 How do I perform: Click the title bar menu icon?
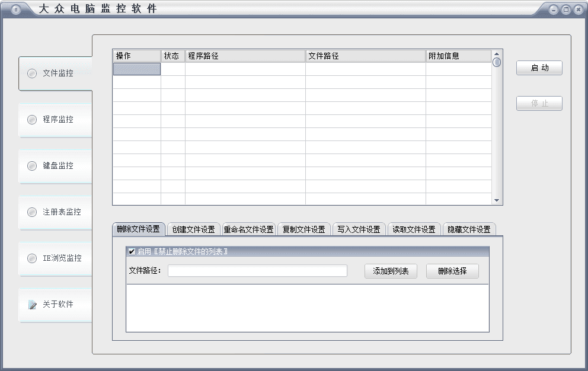click(16, 9)
